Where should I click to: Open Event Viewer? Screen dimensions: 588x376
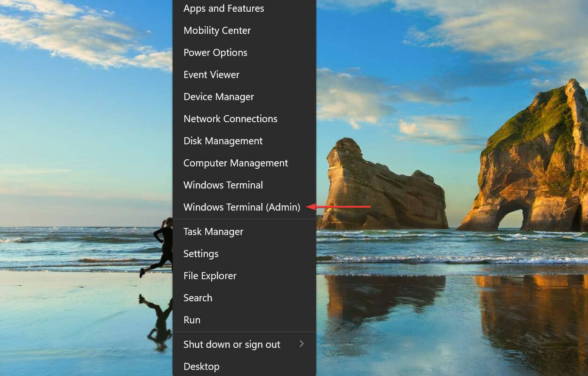[211, 74]
